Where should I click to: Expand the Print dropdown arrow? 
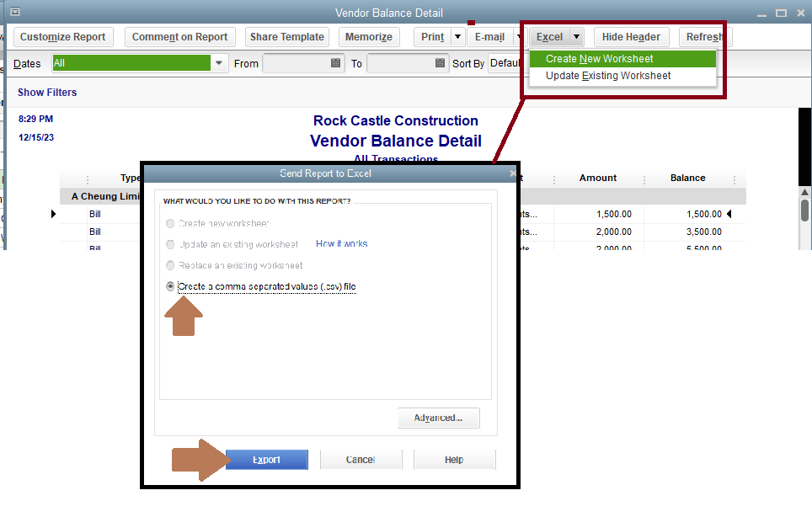(x=457, y=37)
